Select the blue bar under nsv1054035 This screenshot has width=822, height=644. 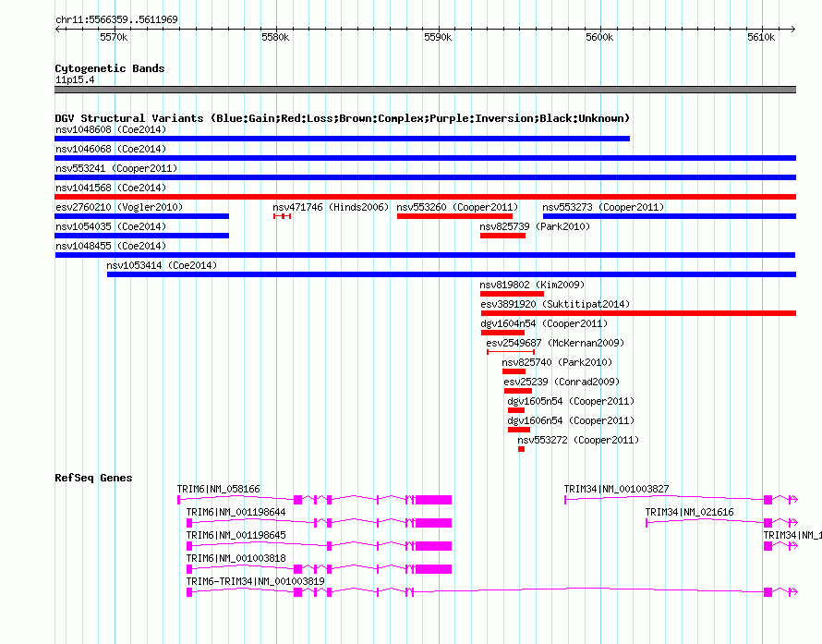[141, 236]
